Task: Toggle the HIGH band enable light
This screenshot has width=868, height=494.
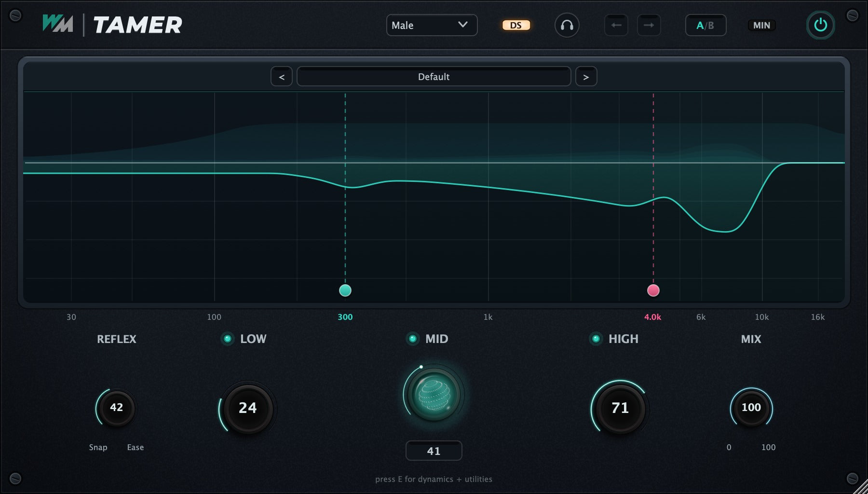Action: click(x=596, y=339)
